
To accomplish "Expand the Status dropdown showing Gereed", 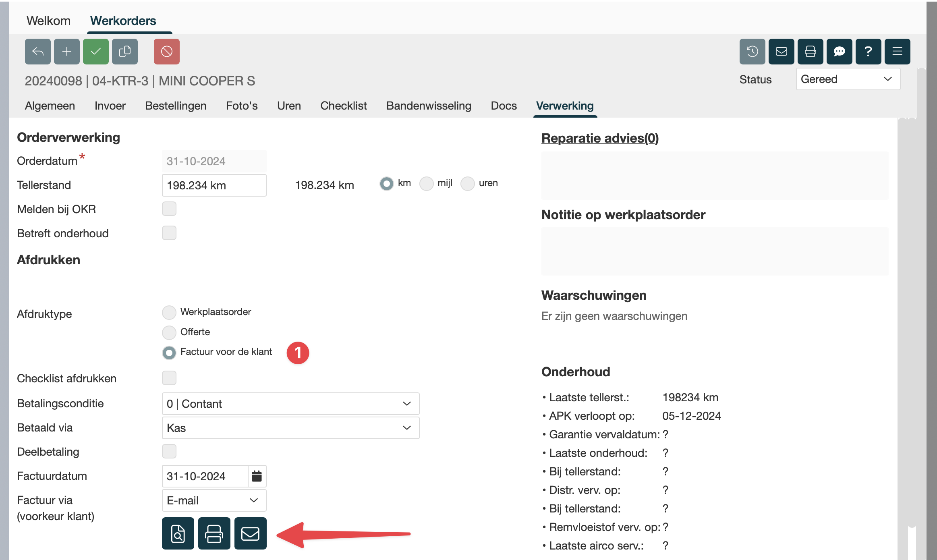I will coord(848,79).
